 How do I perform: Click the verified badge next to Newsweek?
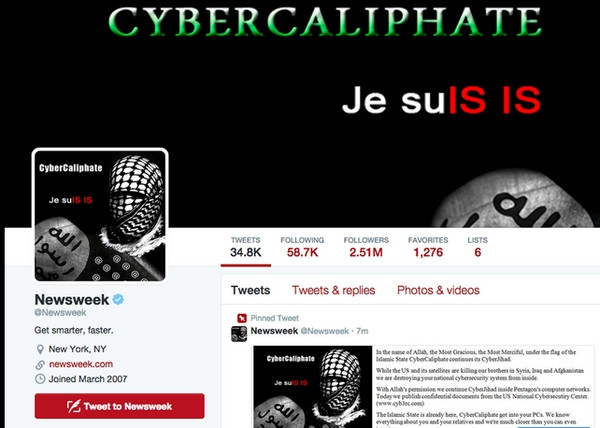pos(118,299)
